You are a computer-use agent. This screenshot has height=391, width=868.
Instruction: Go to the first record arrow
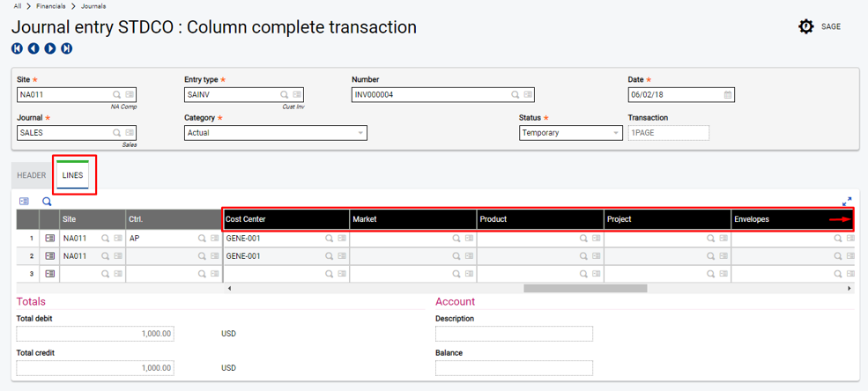click(17, 48)
